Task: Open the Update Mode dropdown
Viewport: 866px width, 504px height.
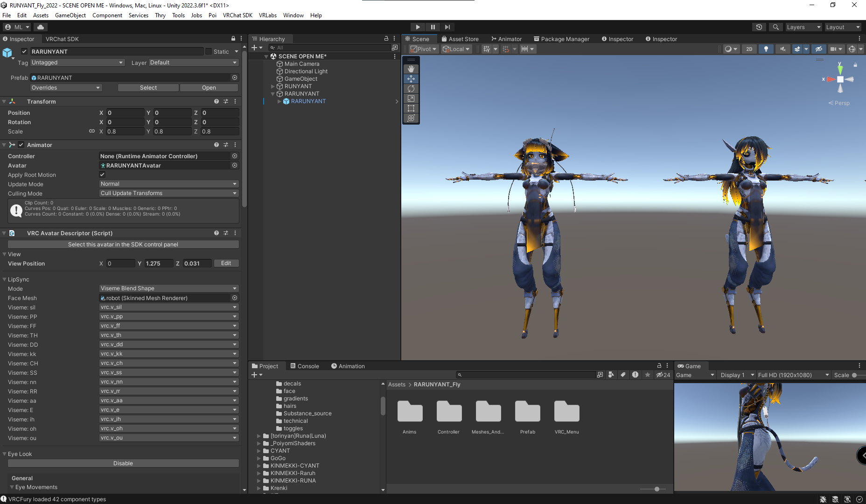Action: [x=169, y=184]
